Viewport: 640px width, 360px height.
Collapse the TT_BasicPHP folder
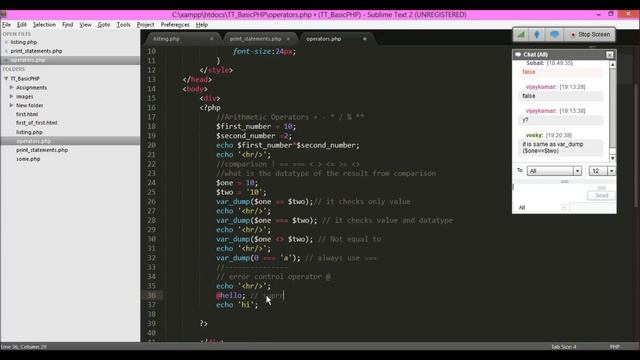6,78
